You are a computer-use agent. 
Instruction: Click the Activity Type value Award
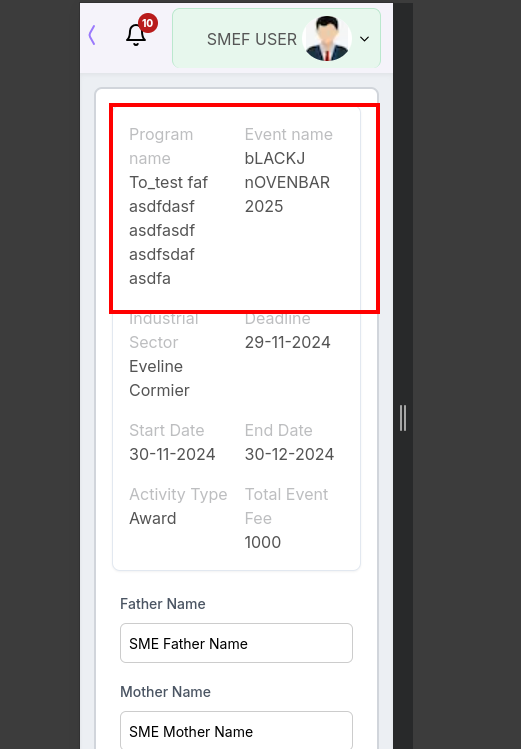point(153,518)
